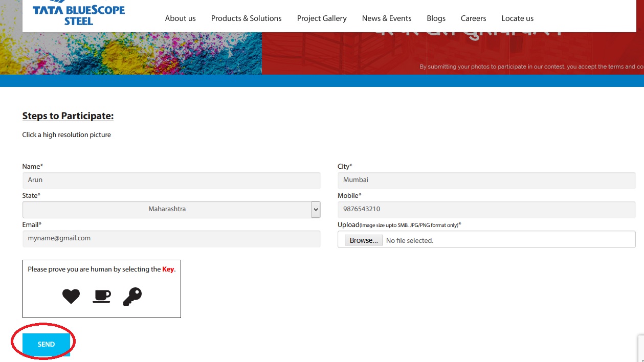The image size is (644, 362).
Task: Choose the key icon in captcha
Action: pyautogui.click(x=132, y=297)
